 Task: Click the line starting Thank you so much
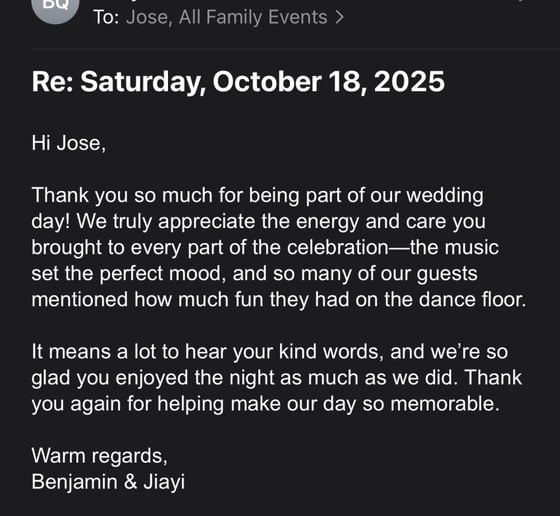[258, 196]
